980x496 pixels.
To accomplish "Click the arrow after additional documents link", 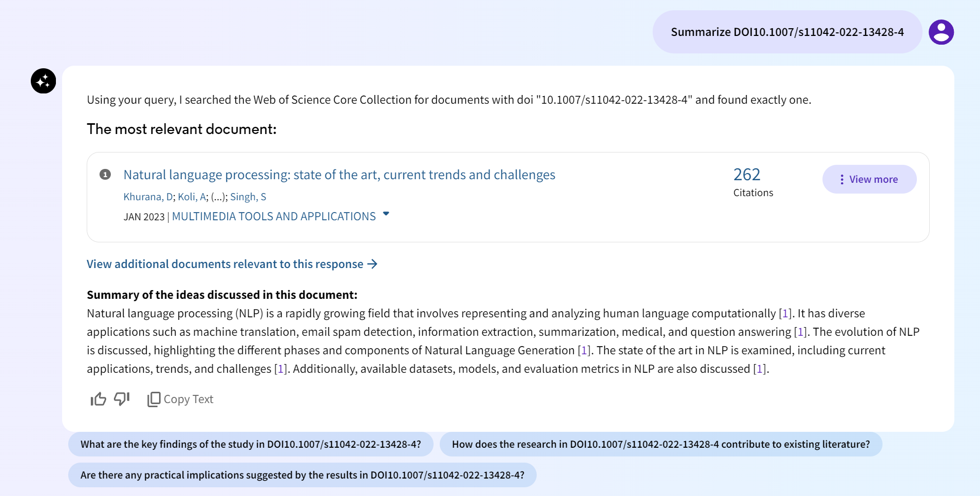I will (x=373, y=264).
